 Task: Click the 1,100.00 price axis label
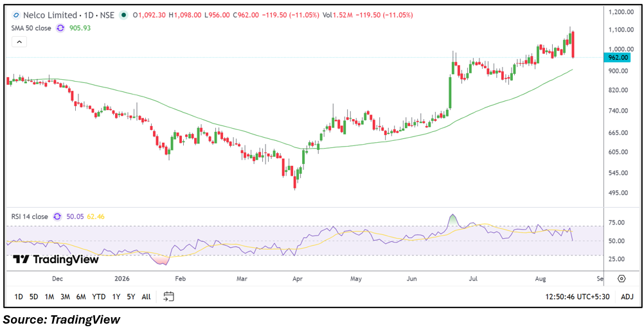point(620,30)
